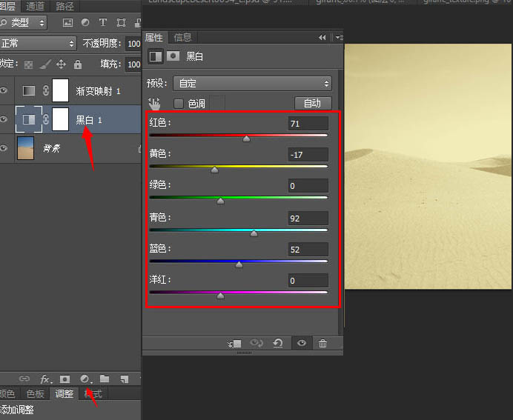Click the 青色 value input field
Viewport: 513px width, 420px height.
[308, 219]
